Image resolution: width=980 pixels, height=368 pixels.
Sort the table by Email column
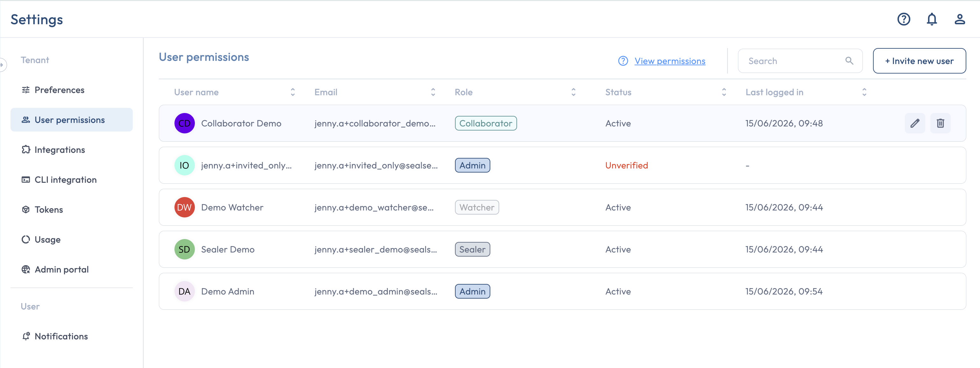tap(433, 92)
